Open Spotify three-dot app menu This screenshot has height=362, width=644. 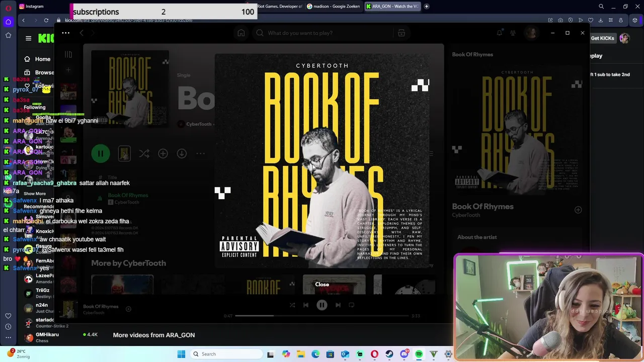(66, 33)
